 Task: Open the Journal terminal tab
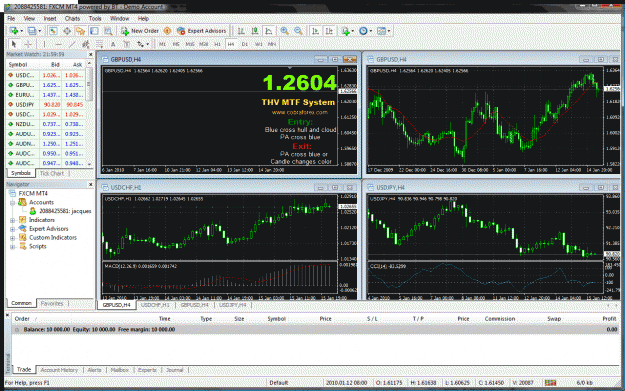tap(175, 370)
